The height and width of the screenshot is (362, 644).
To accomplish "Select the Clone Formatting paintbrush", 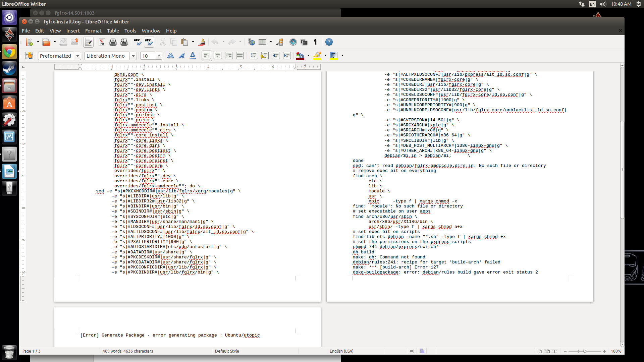I will click(202, 42).
